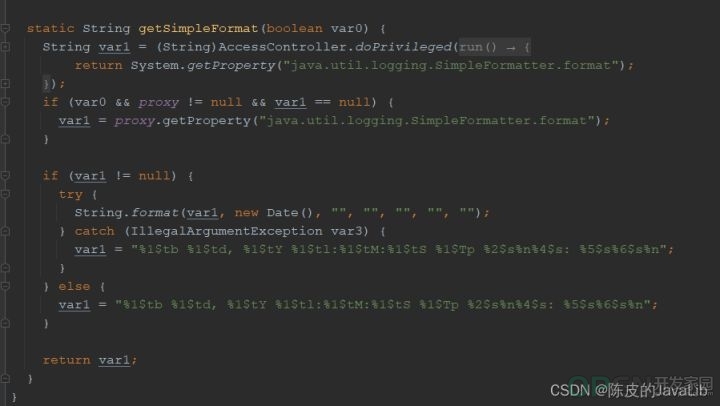Expand the folded 'run() ->' lambda region
The image size is (720, 406).
pos(495,47)
